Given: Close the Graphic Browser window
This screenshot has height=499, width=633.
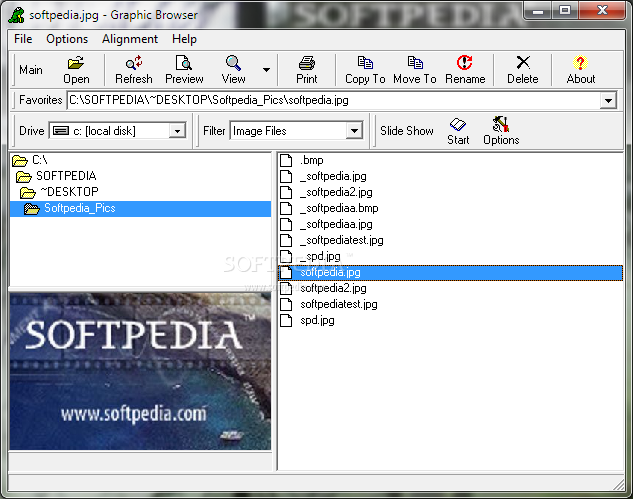Looking at the screenshot, I should (x=602, y=10).
